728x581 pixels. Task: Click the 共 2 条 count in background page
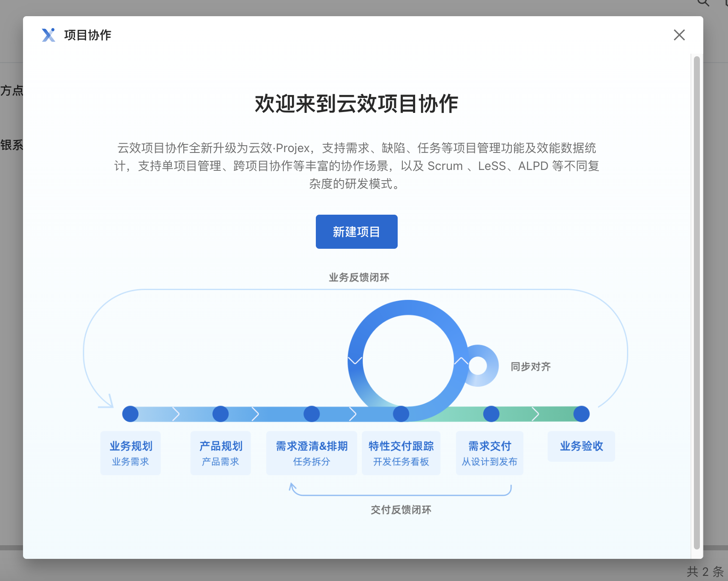(705, 571)
